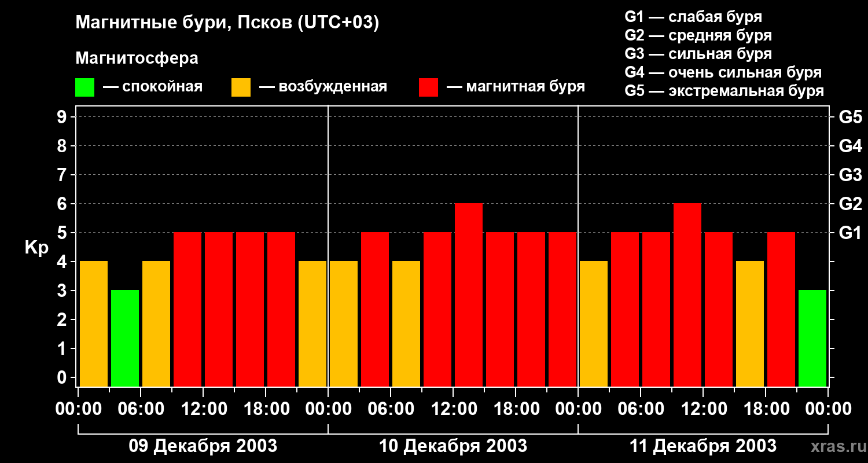
Task: Click the red 'магнитная буря' legend swatch
Action: tap(429, 87)
